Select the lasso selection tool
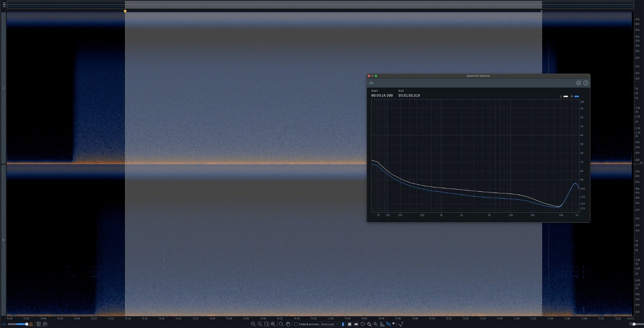This screenshot has width=644, height=328. pos(363,324)
